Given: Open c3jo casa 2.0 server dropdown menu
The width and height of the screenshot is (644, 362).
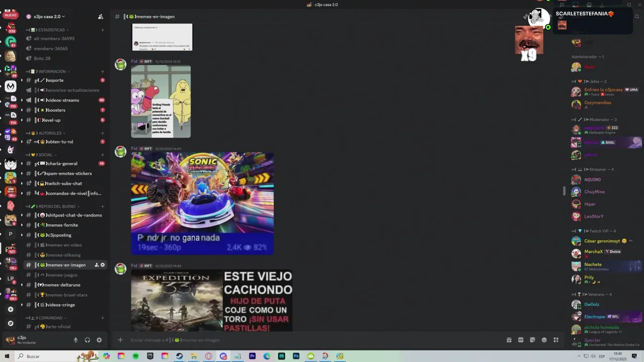Looking at the screenshot, I should click(49, 17).
